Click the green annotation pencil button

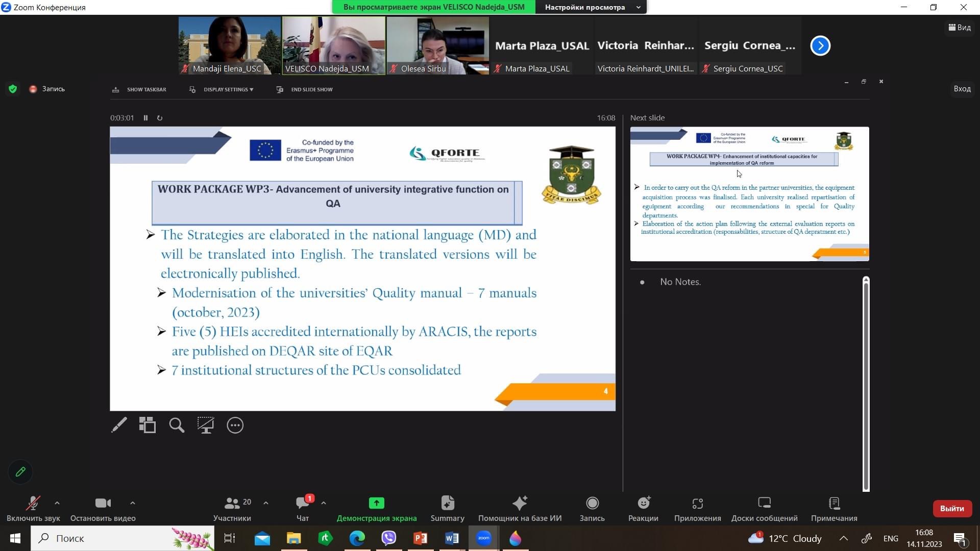(x=20, y=472)
